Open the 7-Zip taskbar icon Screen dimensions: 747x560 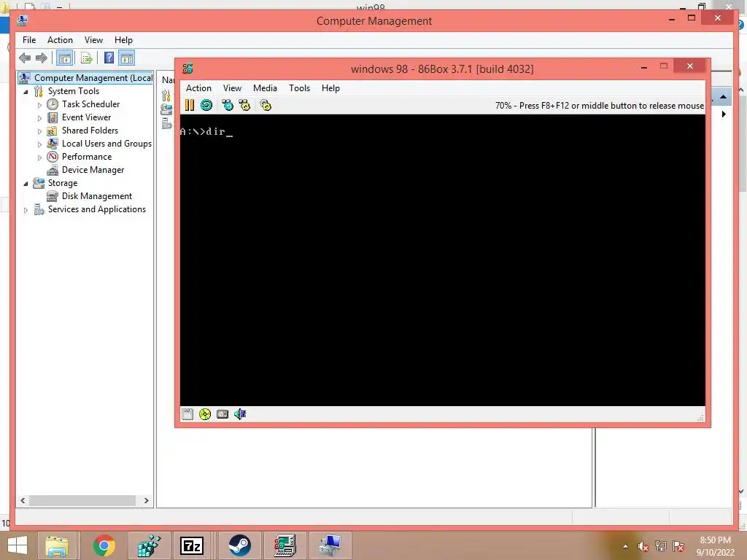[192, 545]
